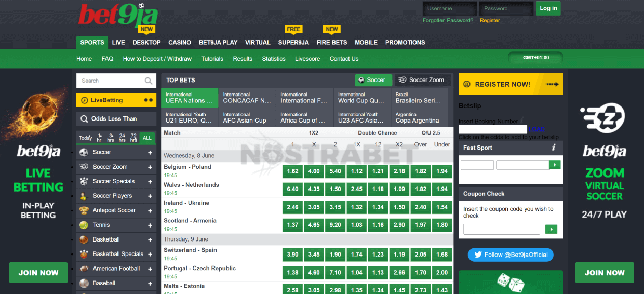The width and height of the screenshot is (644, 294).
Task: Open the SUPER9JA main tab
Action: [293, 43]
